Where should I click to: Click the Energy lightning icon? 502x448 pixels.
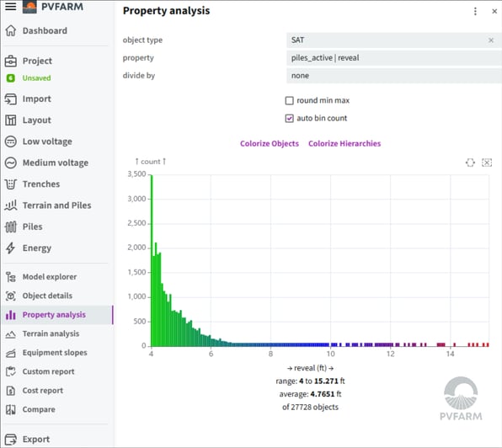click(11, 248)
